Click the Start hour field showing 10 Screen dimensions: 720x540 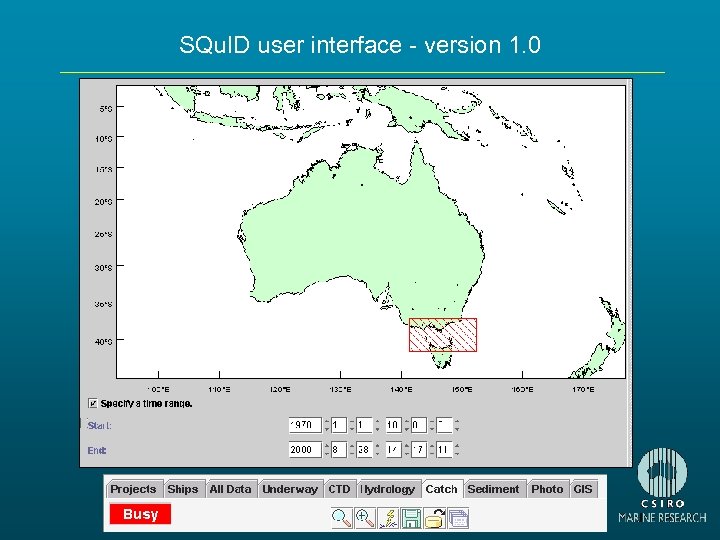click(394, 425)
